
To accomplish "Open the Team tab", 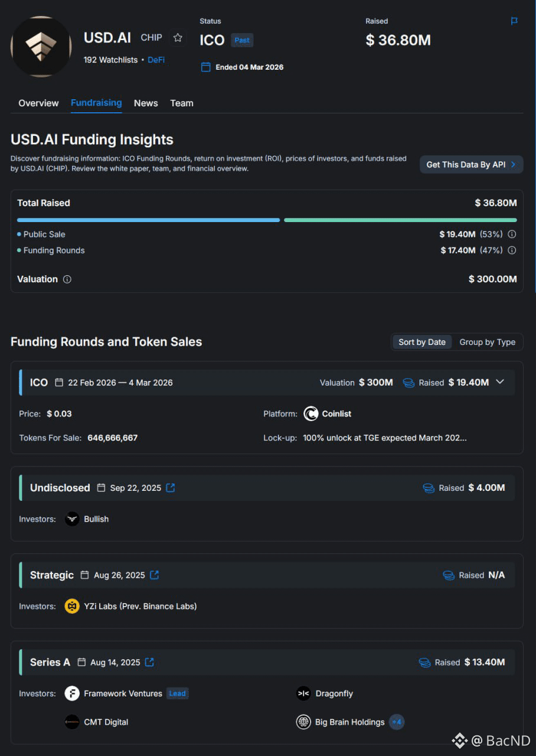I will click(x=182, y=103).
